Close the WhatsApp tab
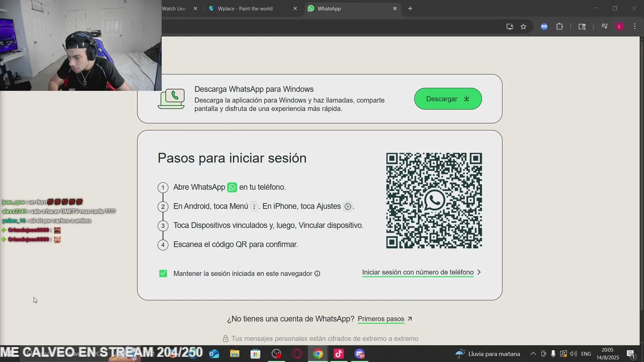 pos(394,9)
